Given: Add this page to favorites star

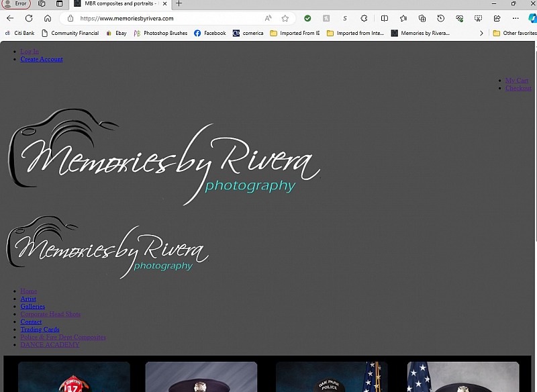Looking at the screenshot, I should click(285, 19).
